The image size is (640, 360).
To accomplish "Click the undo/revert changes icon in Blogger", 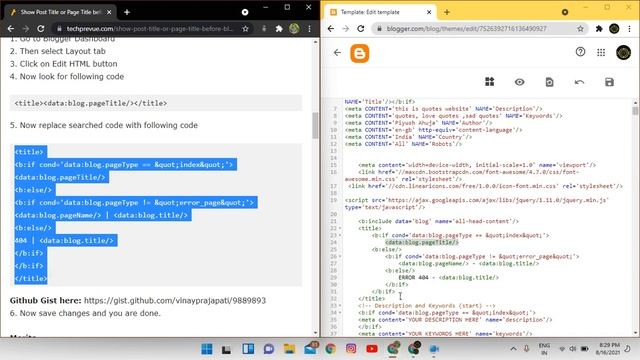I will [x=579, y=82].
